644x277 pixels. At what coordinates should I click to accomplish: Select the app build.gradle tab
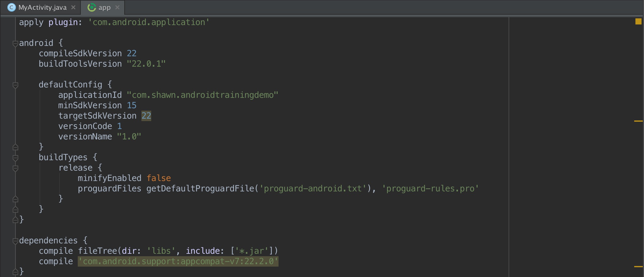[103, 7]
